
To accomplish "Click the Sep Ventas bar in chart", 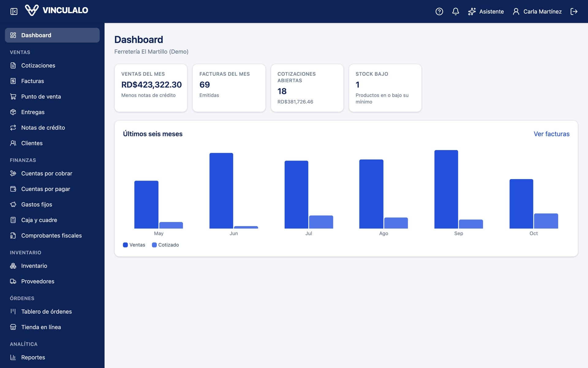I will [x=446, y=189].
